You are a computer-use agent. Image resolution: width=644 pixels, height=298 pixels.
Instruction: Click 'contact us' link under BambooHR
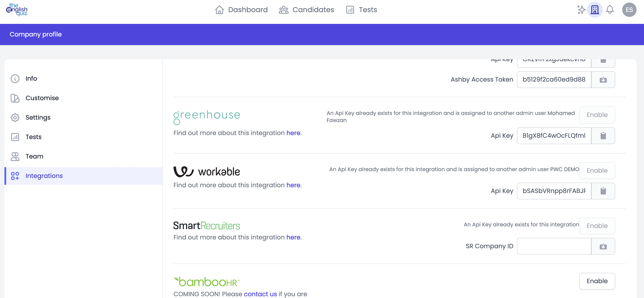260,294
